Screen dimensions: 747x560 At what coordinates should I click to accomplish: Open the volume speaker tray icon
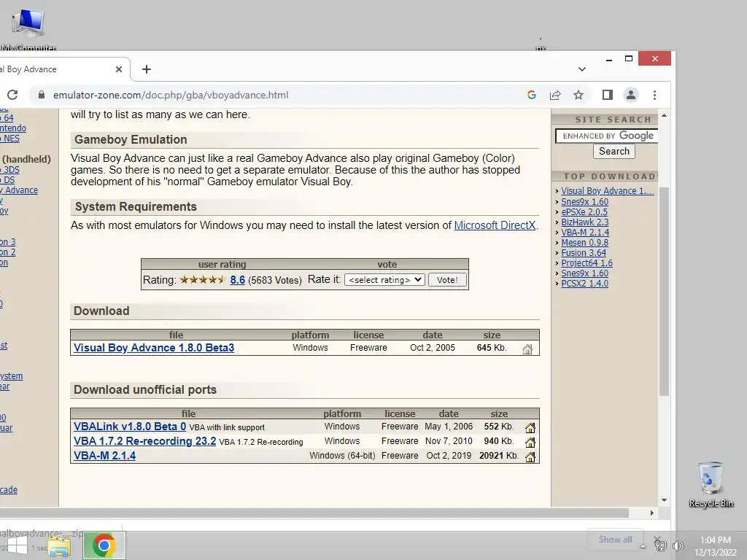tap(678, 546)
